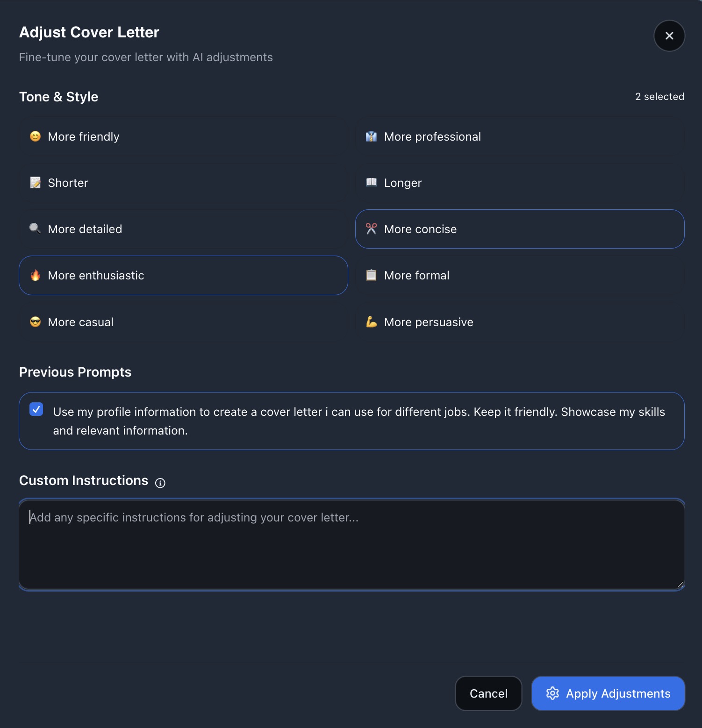Click the flexed arm icon for More persuasive
Image resolution: width=702 pixels, height=728 pixels.
(371, 321)
